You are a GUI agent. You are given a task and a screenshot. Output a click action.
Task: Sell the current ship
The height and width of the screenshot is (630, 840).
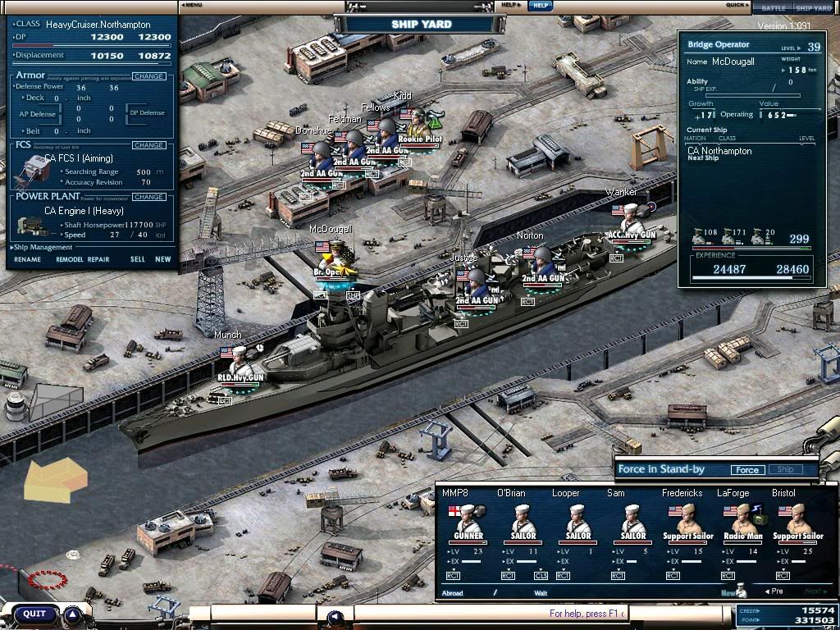point(138,259)
